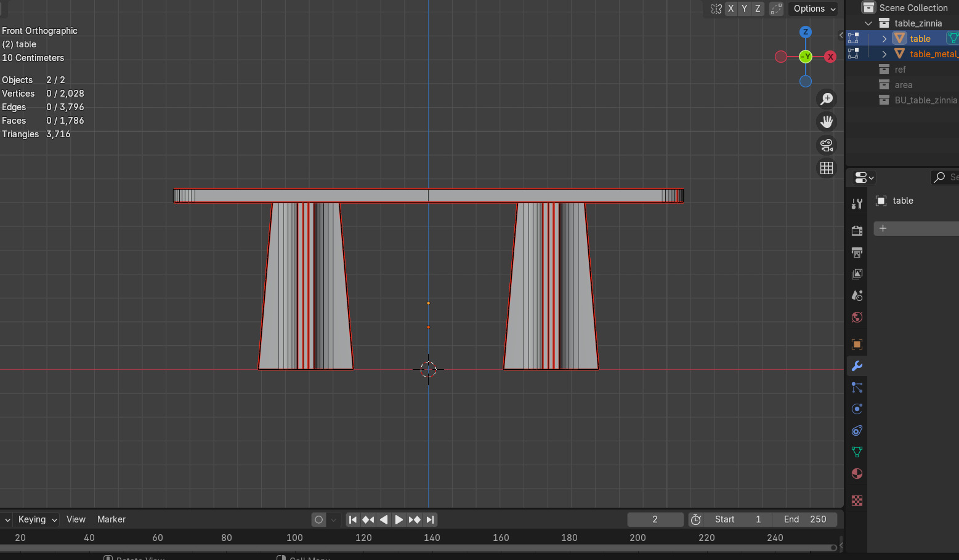This screenshot has width=959, height=560.
Task: Toggle Y axis mirror
Action: click(744, 9)
